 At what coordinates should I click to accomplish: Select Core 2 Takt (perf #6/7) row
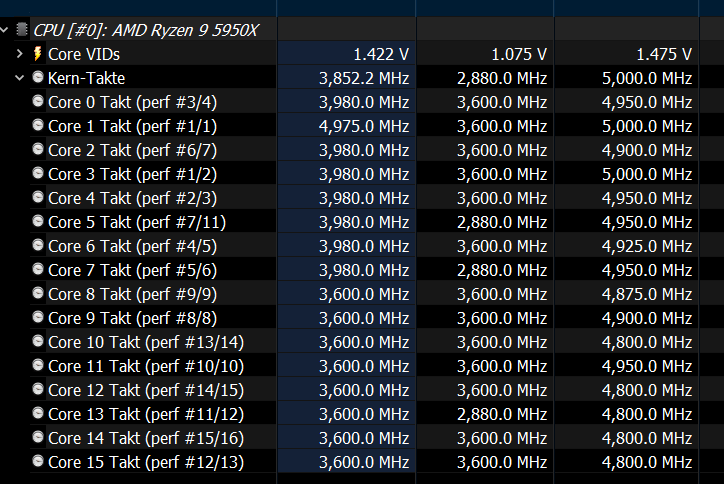[362, 150]
